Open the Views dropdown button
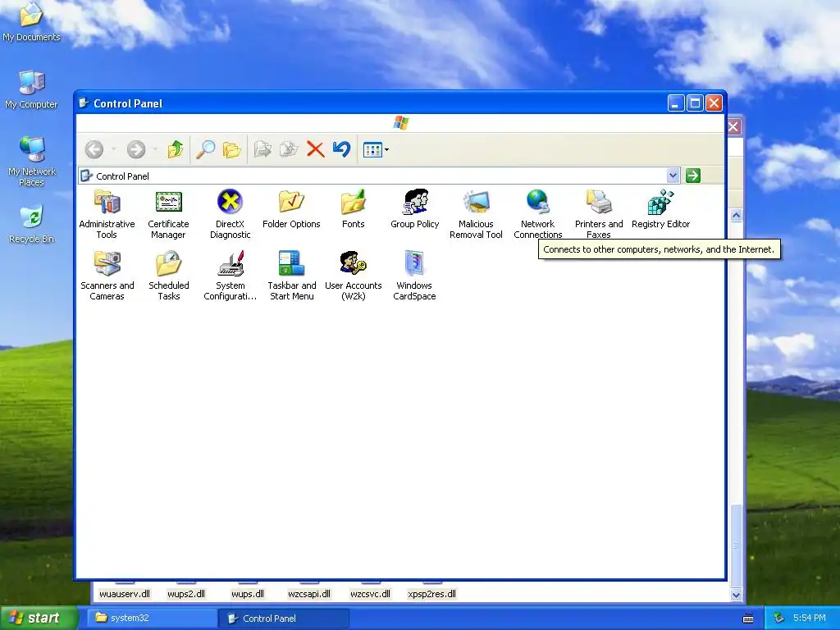The image size is (840, 630). tap(376, 150)
